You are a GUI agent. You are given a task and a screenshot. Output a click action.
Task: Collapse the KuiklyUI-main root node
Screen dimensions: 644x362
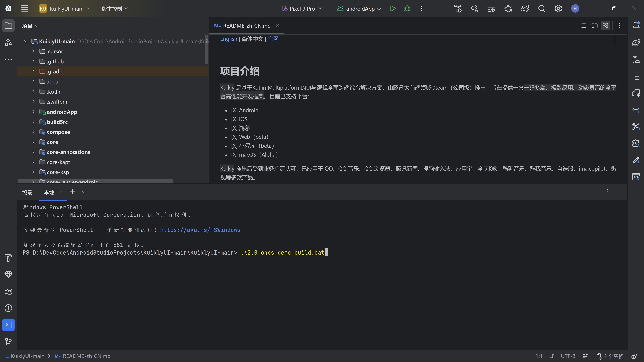point(25,41)
